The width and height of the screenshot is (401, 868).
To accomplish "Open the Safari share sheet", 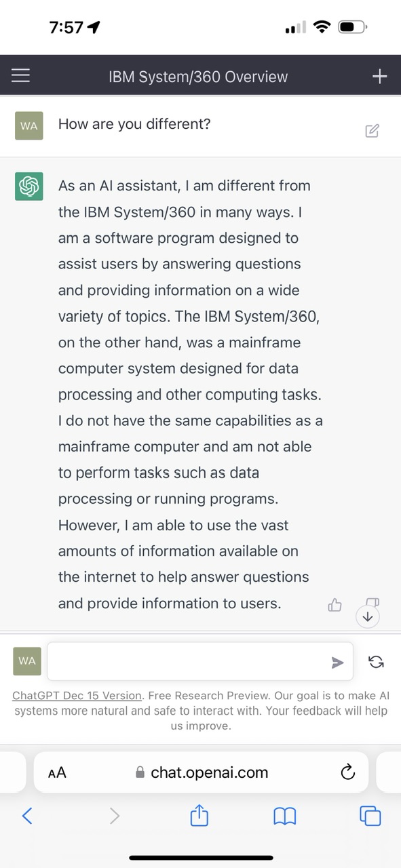I will tap(199, 814).
